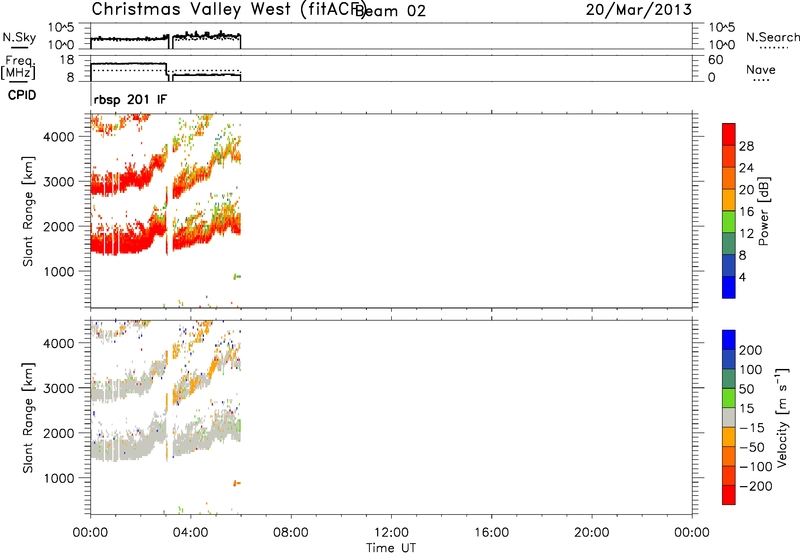Screen dimensions: 800x554
Task: Click the 'Freq. [MHz]' label
Action: click(18, 67)
